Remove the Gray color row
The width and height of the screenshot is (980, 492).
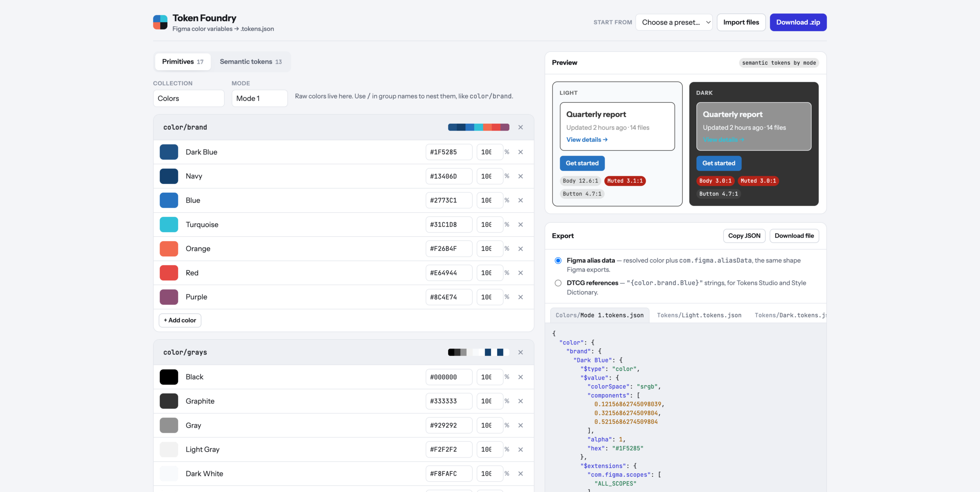pyautogui.click(x=521, y=425)
